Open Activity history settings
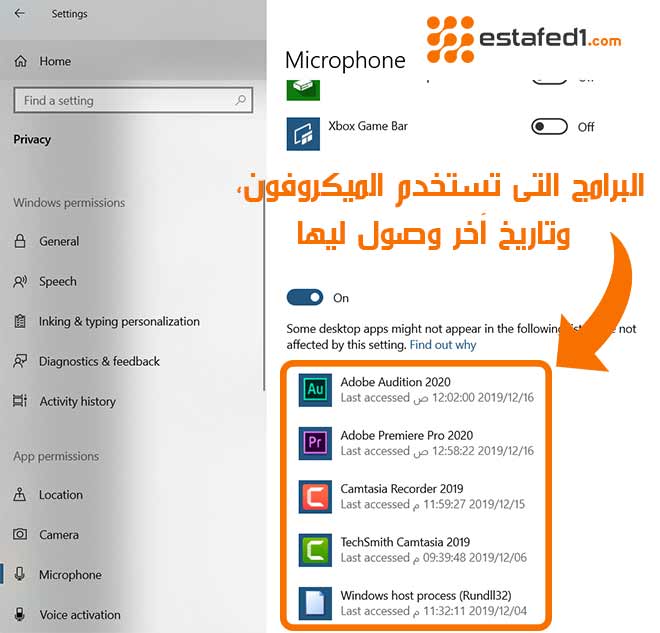 [77, 401]
